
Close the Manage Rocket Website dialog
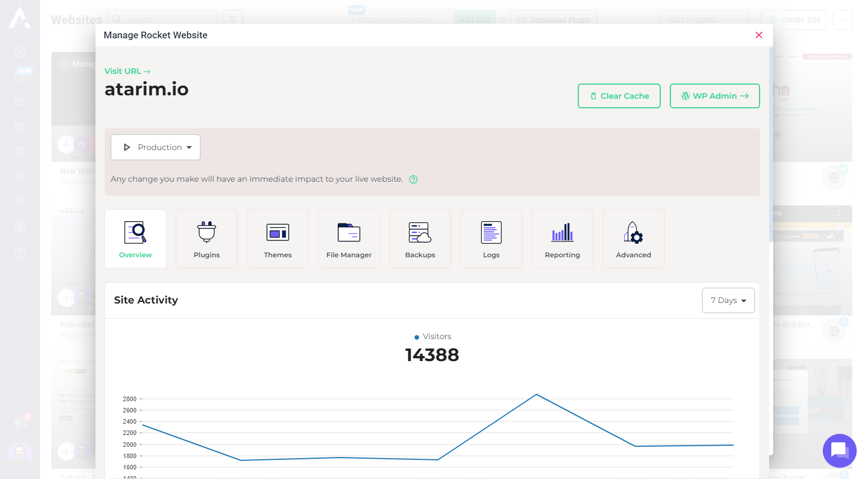pos(759,35)
